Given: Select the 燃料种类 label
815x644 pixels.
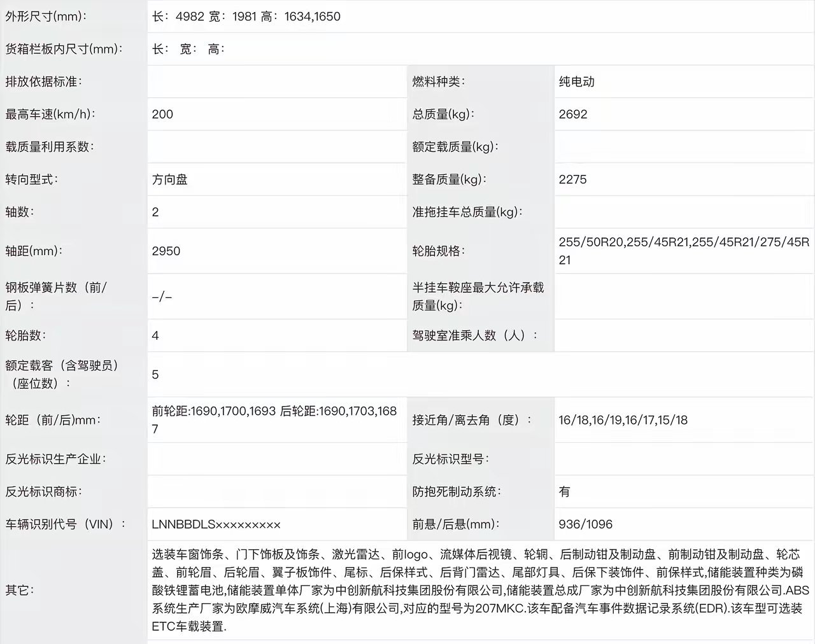Looking at the screenshot, I should (x=439, y=81).
